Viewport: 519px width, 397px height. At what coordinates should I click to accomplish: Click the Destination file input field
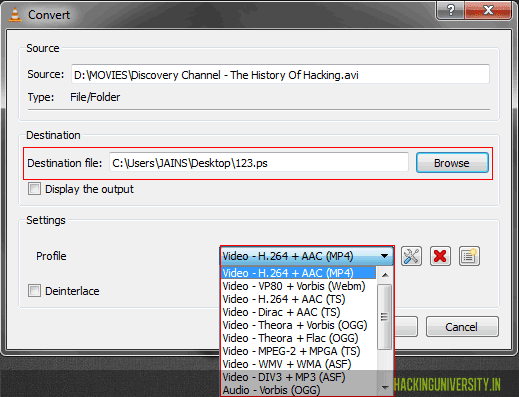pos(259,163)
